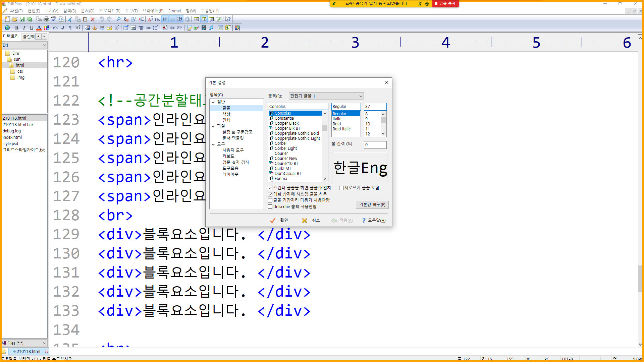Toggle the 프린터 글꼴을 화면 글꼴과 일치 checkbox
The image size is (644, 362).
(x=270, y=188)
